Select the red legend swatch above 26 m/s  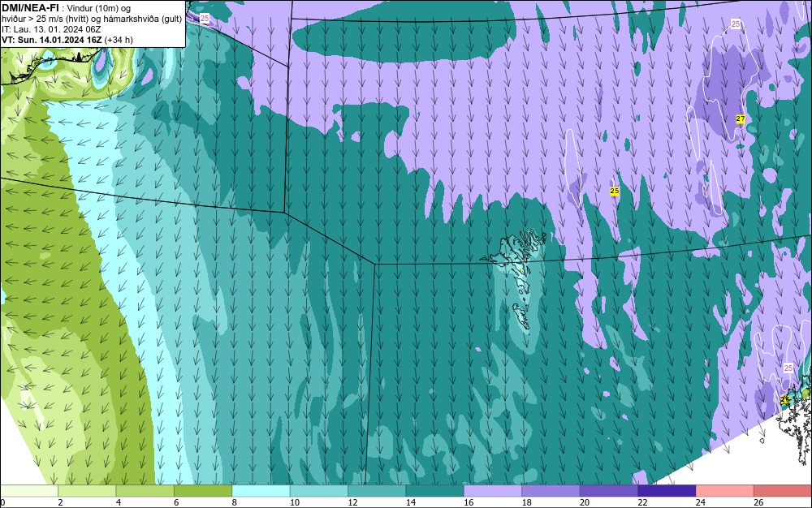[783, 491]
